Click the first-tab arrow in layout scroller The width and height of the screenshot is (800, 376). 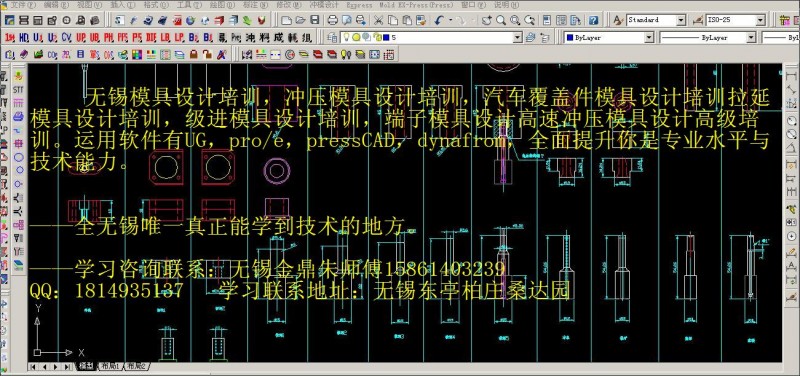click(x=33, y=366)
